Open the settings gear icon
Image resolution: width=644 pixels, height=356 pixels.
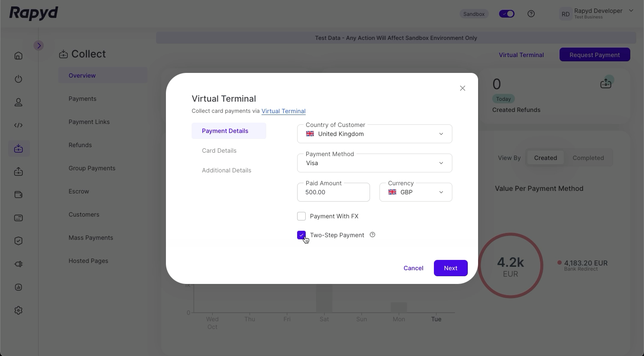click(18, 311)
